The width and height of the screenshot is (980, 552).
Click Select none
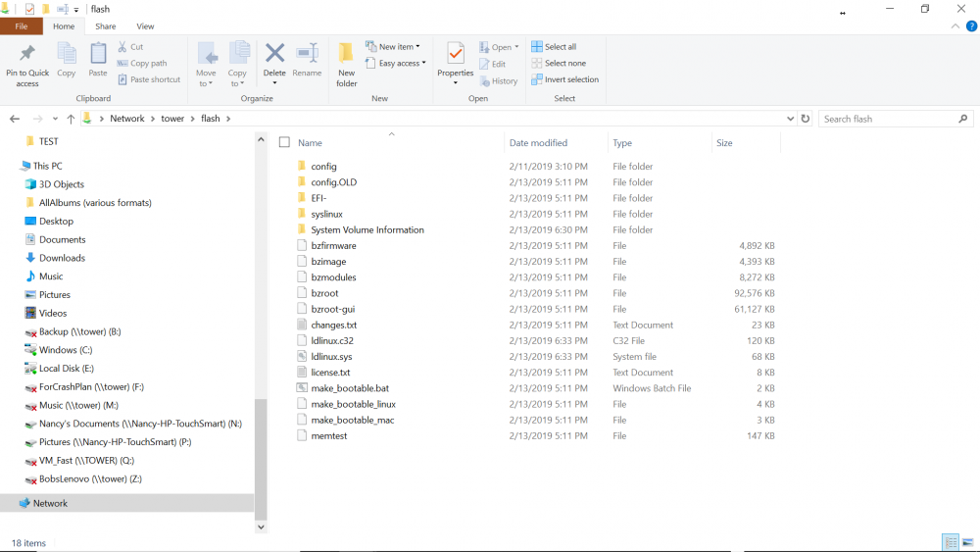559,63
